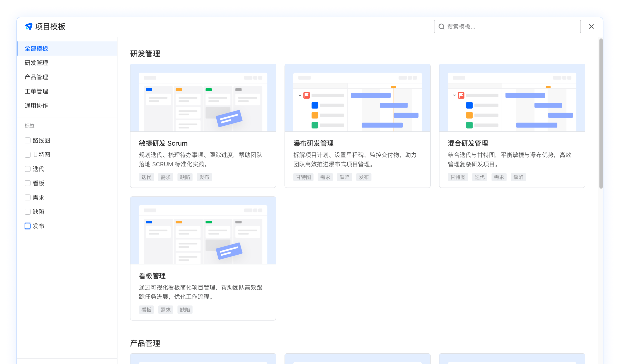Open the 瀑布研发管理 Gantt preview thumbnail
This screenshot has height=364, width=620.
point(357,98)
